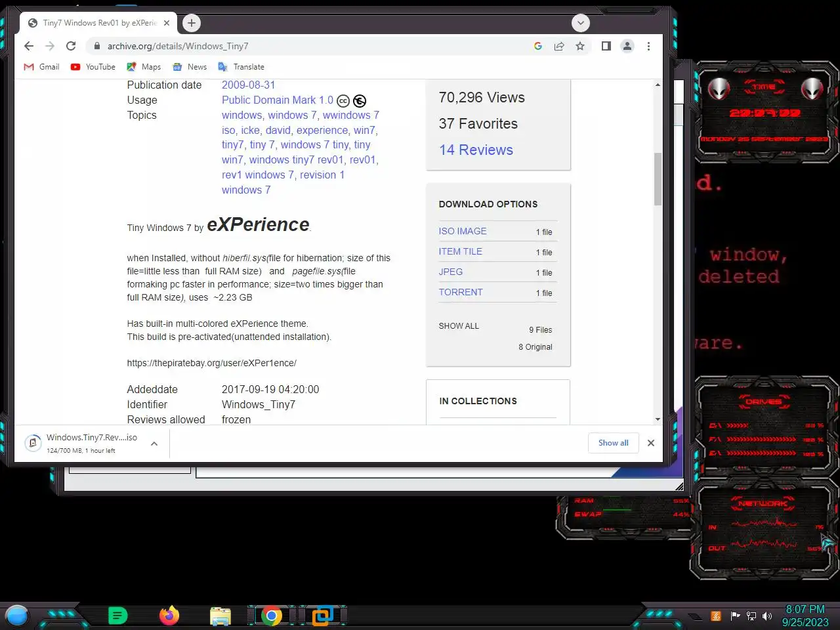The image size is (840, 630).
Task: Bookmark this tab with the star icon
Action: [580, 46]
